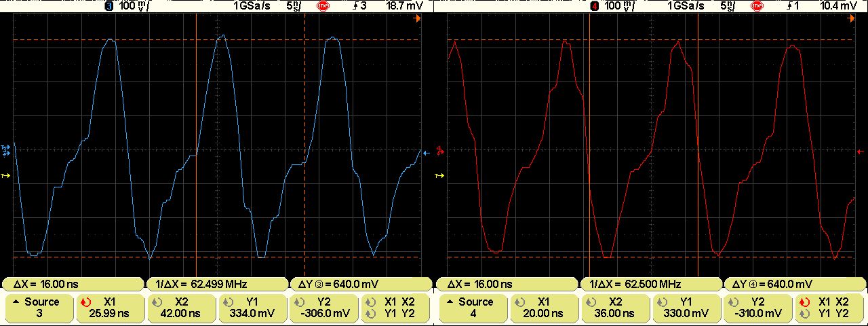Select the Y1 334.0 mV cursor softkey
868x326 pixels.
pos(253,308)
